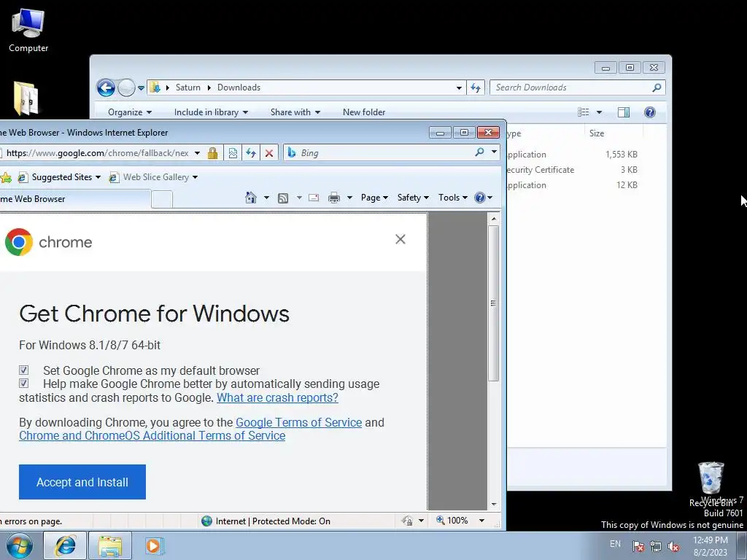The width and height of the screenshot is (747, 560).
Task: Open the Include in library menu
Action: point(211,112)
